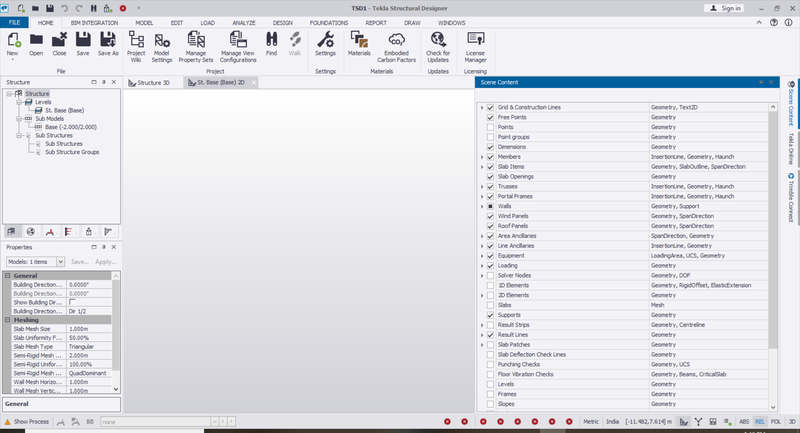Open the MODEL ribbon tab
Viewport: 800px width, 433px height.
click(x=144, y=23)
